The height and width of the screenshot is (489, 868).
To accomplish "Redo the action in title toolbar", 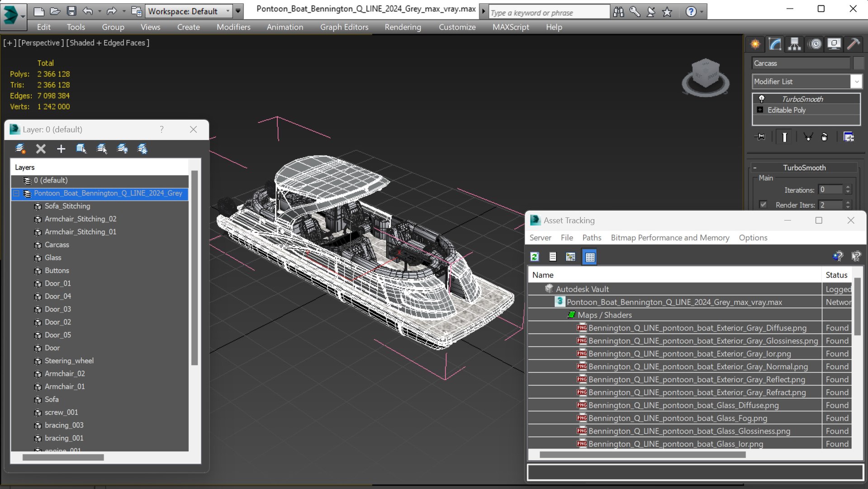I will [111, 11].
